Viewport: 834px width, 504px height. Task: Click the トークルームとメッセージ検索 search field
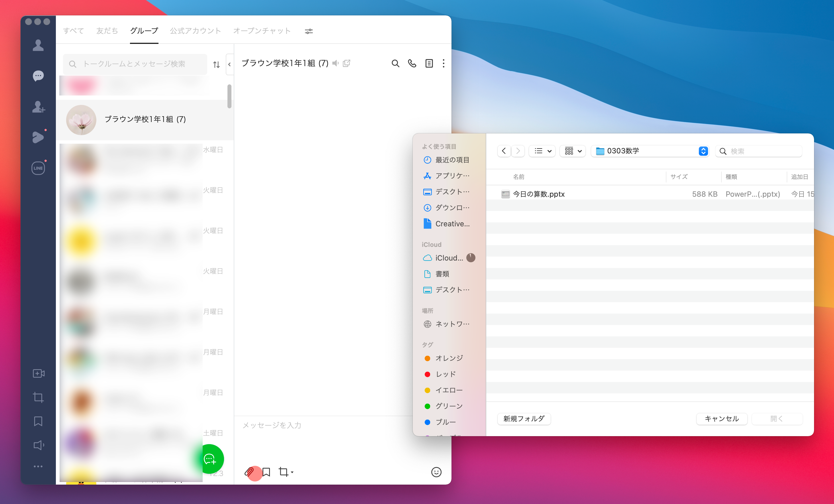tap(135, 64)
